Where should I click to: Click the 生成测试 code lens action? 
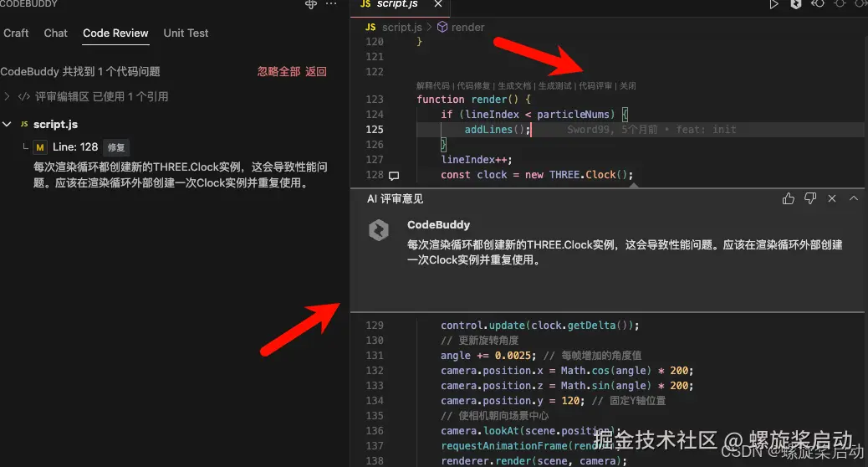click(554, 86)
